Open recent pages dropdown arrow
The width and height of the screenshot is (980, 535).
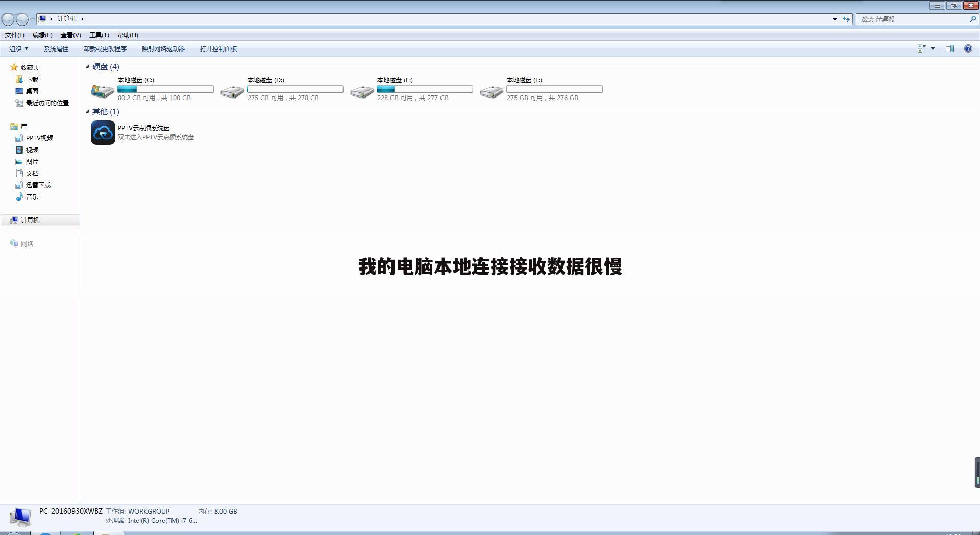tap(32, 19)
